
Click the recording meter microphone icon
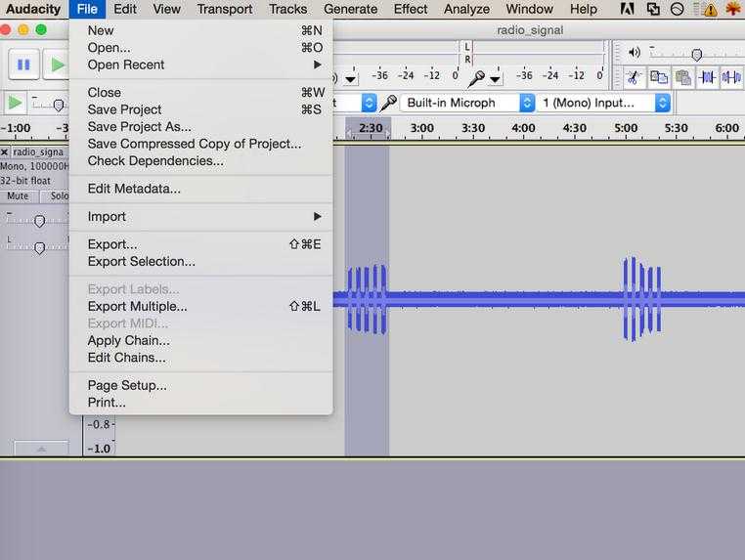[475, 78]
